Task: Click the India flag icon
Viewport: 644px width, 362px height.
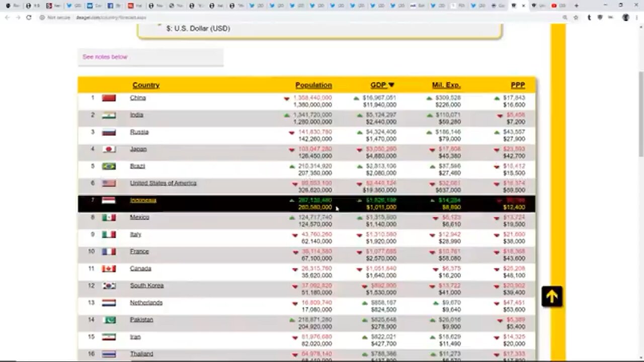Action: (109, 115)
